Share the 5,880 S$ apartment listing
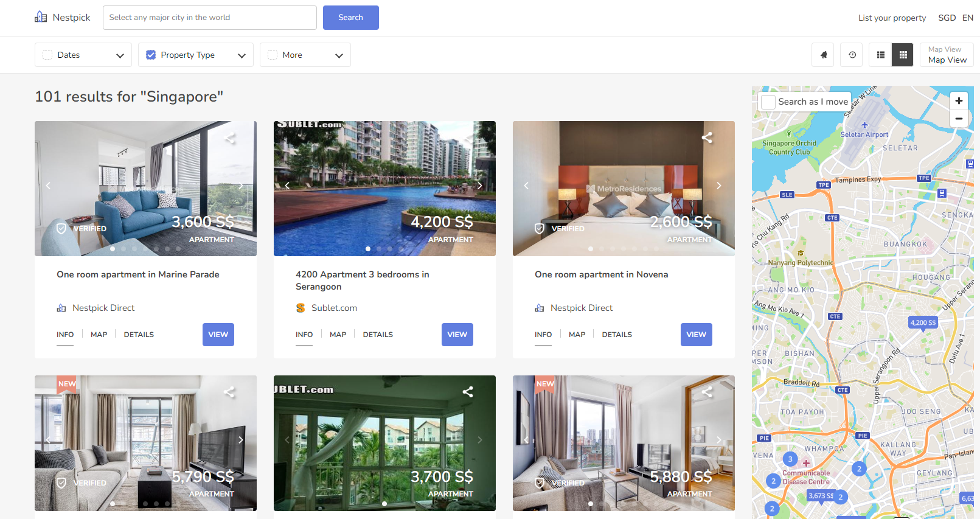Screen dimensions: 980x519 pos(707,392)
